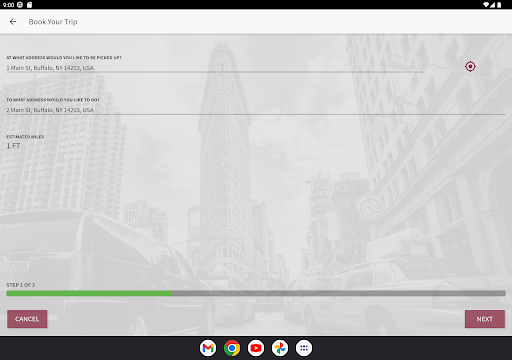Viewport: 512px width, 360px height.
Task: Click the 'Estimated Miles' label
Action: [25, 137]
